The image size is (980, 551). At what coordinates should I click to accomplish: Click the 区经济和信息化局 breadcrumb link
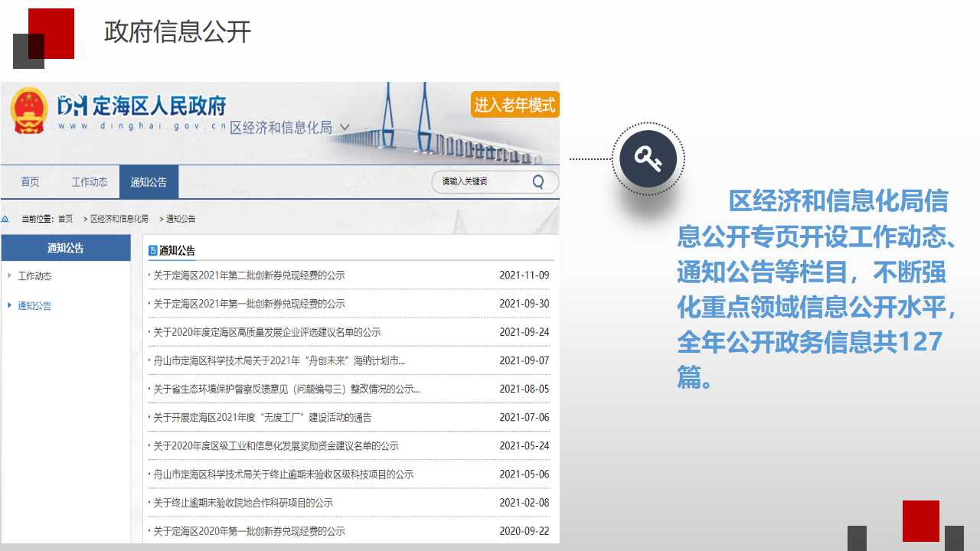[x=119, y=219]
